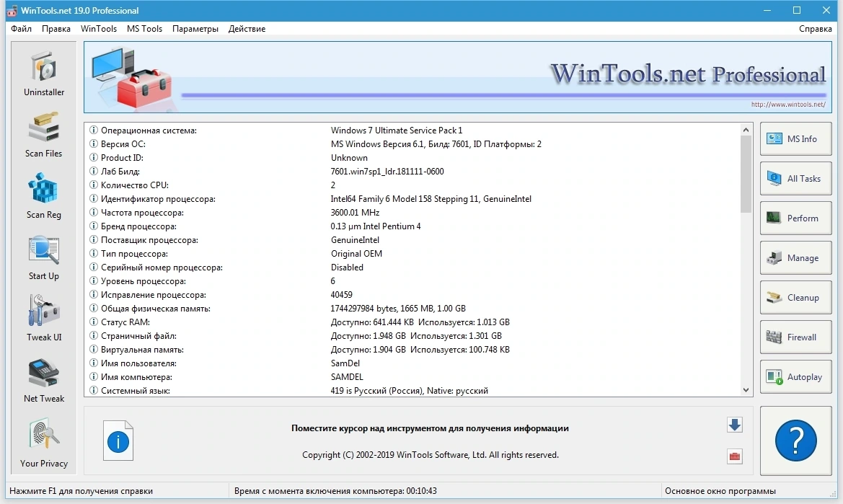Click the info icon beside Тип процессора
This screenshot has width=843, height=504.
click(94, 254)
